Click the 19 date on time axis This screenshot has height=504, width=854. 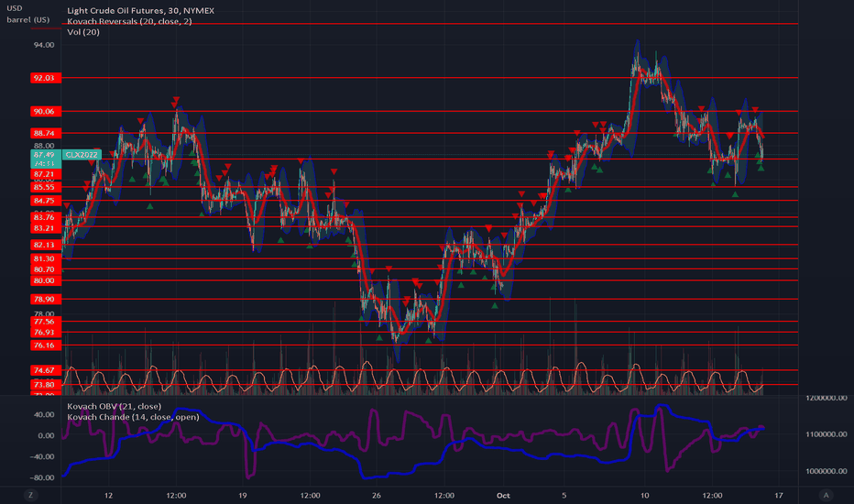(243, 495)
